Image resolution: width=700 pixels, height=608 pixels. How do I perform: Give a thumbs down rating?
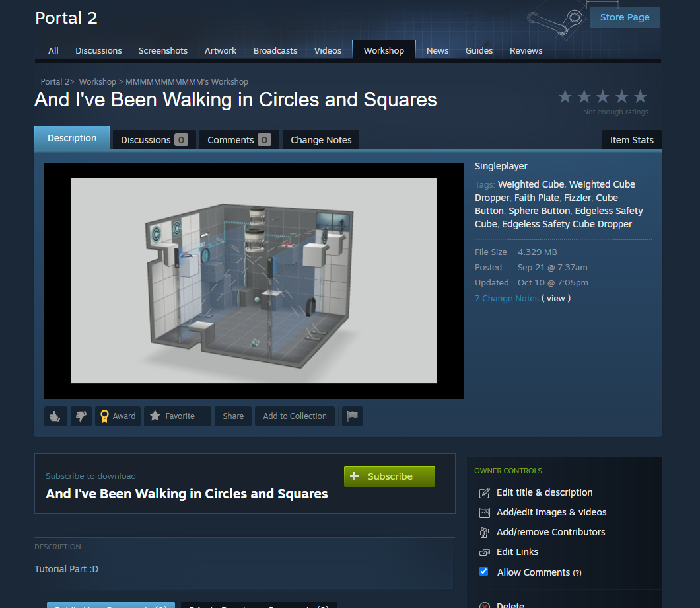81,416
